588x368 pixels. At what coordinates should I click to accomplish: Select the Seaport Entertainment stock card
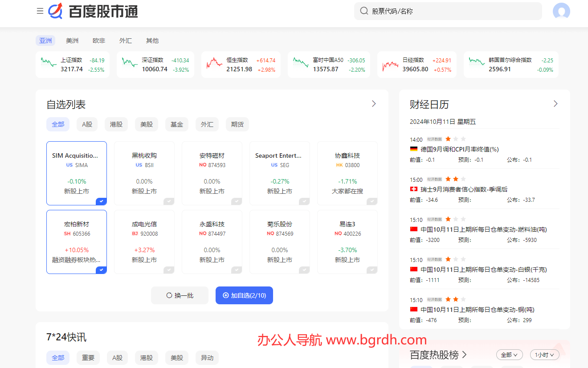tap(280, 173)
